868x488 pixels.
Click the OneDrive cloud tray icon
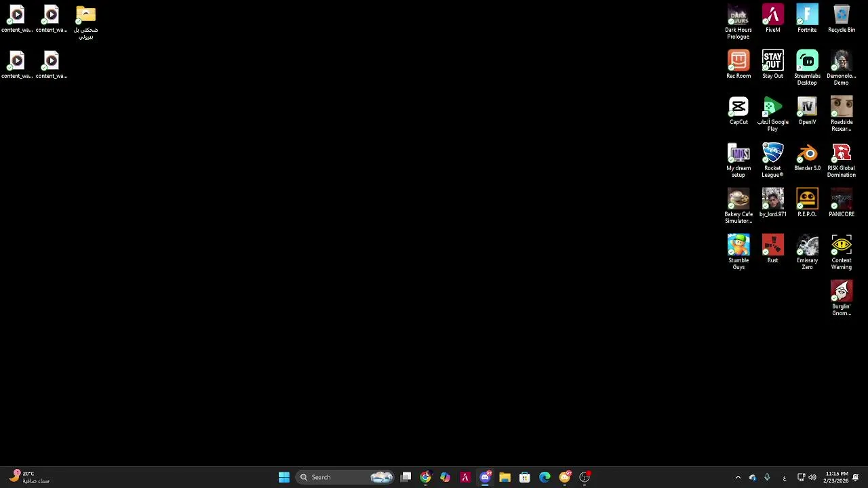click(753, 477)
